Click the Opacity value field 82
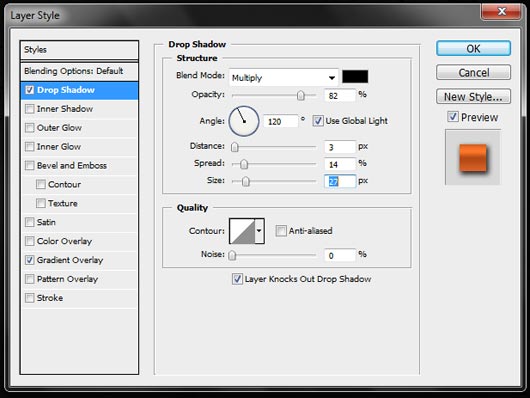This screenshot has width=530, height=398. click(x=340, y=96)
